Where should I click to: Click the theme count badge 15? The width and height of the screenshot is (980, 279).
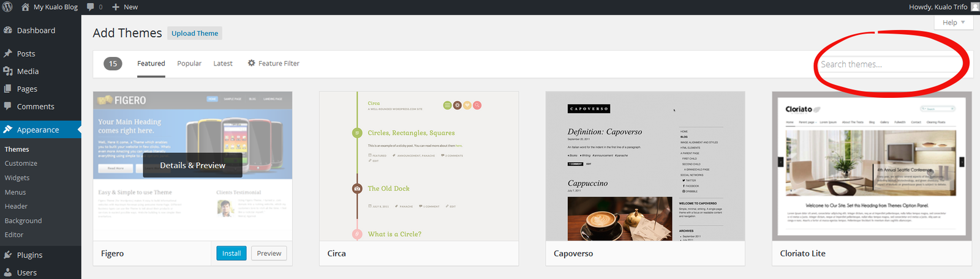coord(113,64)
